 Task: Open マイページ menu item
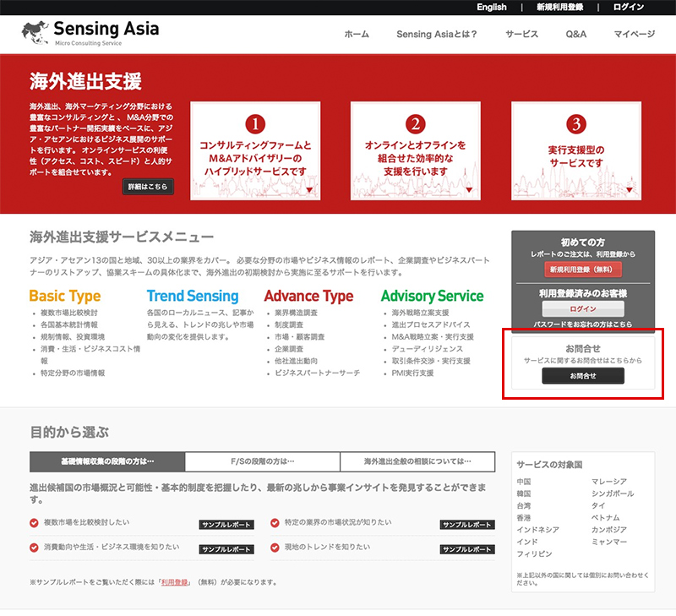pyautogui.click(x=635, y=34)
